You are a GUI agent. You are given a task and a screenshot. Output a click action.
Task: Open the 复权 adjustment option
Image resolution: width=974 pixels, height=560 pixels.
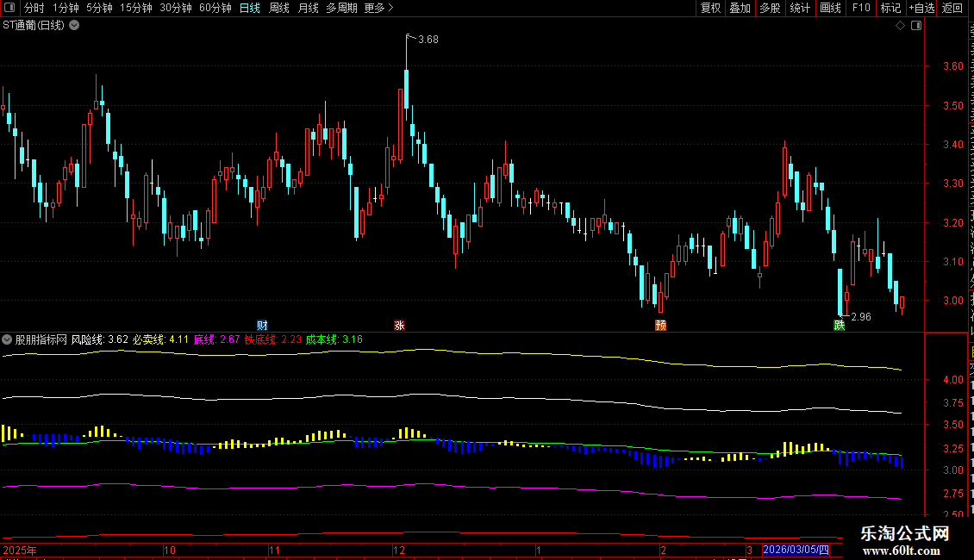pyautogui.click(x=710, y=8)
